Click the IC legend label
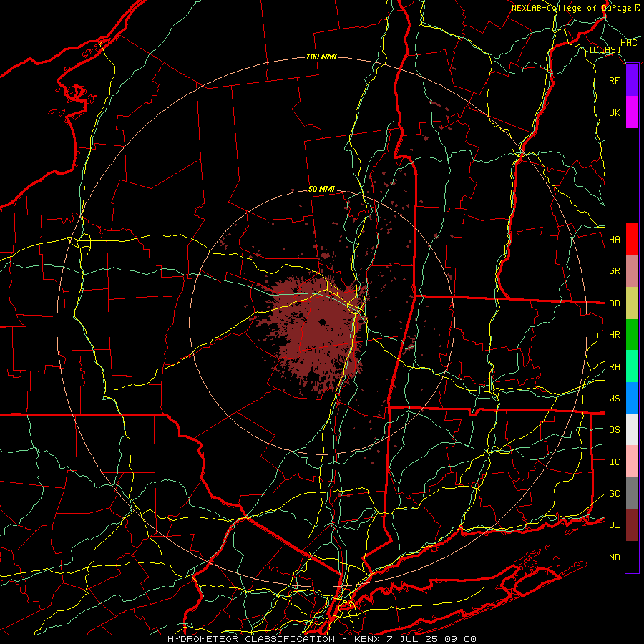This screenshot has height=644, width=644. 614,462
